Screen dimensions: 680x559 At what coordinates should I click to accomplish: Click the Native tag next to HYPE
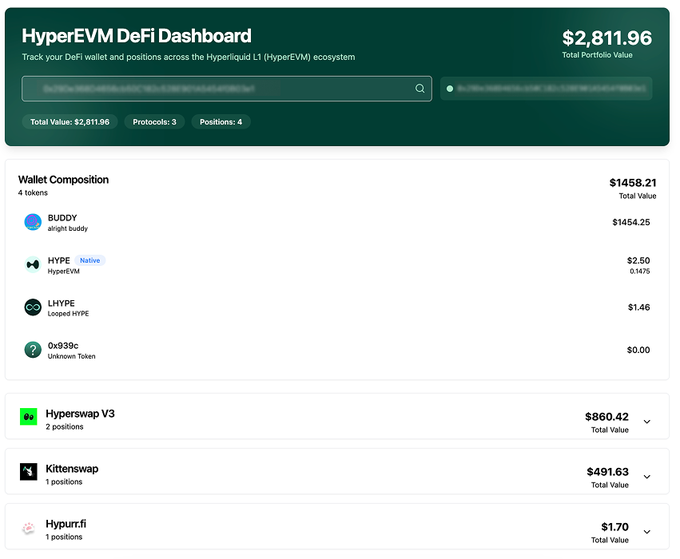pyautogui.click(x=90, y=260)
